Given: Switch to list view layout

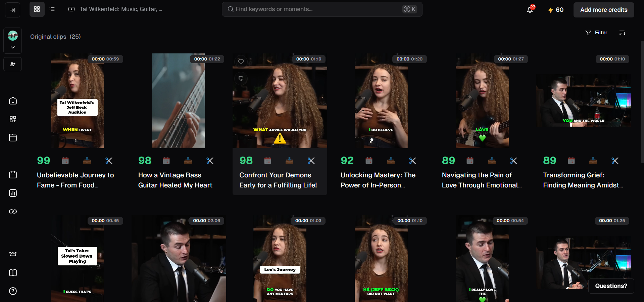Looking at the screenshot, I should tap(52, 9).
